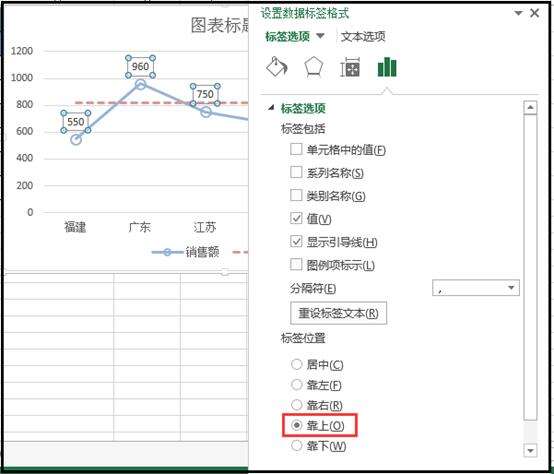Viewport: 554px width, 474px height.
Task: Click 重设标签文本(R) button
Action: [338, 313]
